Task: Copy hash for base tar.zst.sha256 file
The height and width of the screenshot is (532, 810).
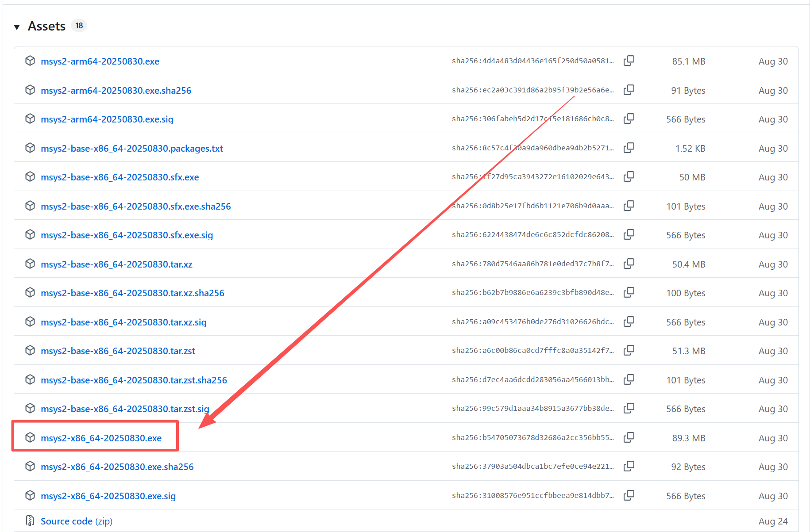Action: (629, 379)
